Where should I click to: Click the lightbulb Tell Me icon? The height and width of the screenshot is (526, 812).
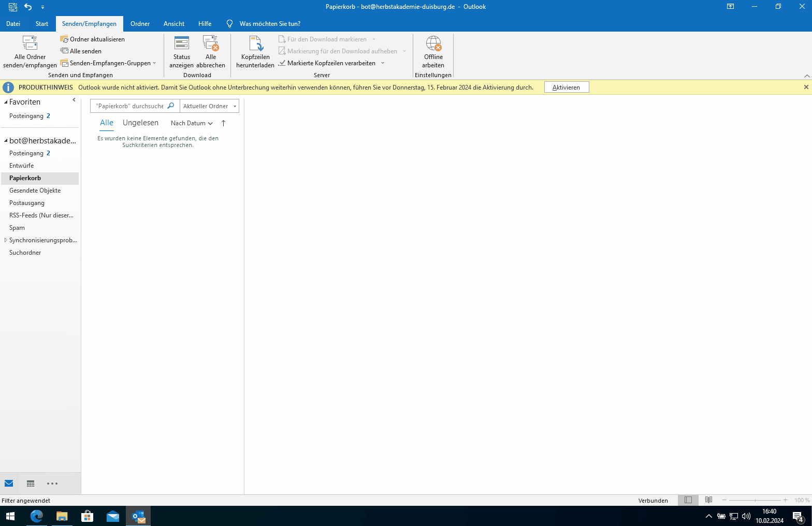[230, 24]
